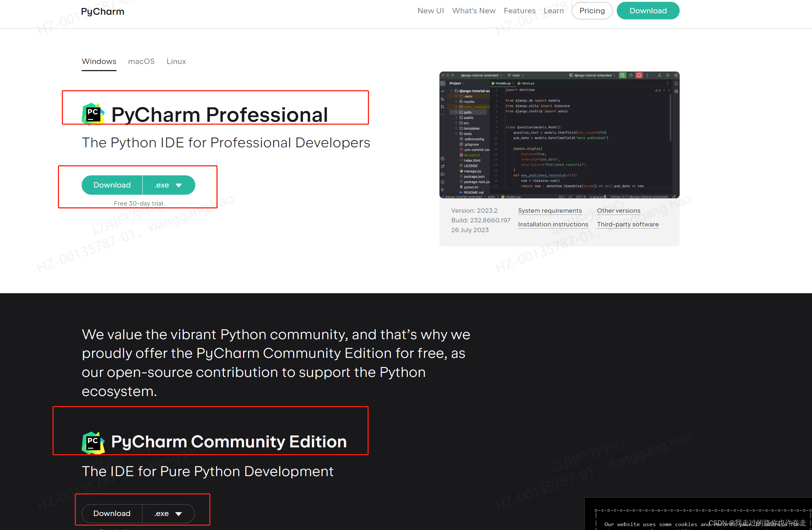Select LICENSE file in project tree
This screenshot has height=530, width=812.
tap(469, 166)
